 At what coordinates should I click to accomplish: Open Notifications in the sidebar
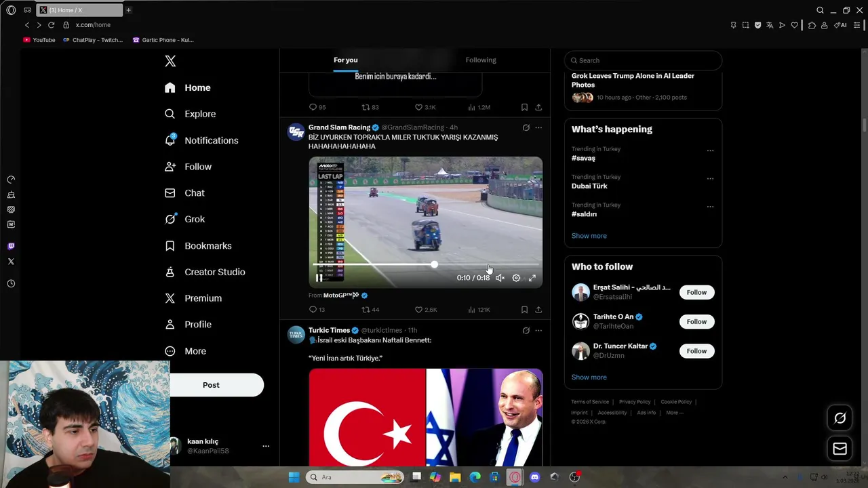[x=201, y=140]
